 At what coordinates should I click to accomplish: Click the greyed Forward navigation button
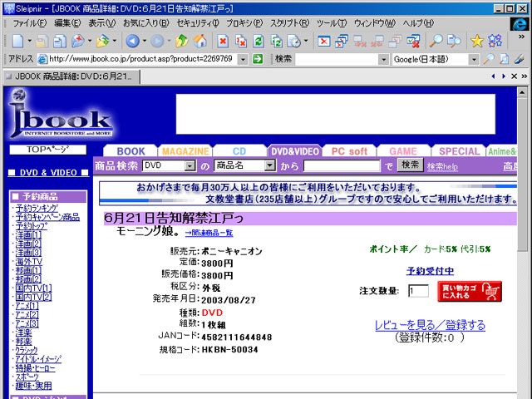157,41
